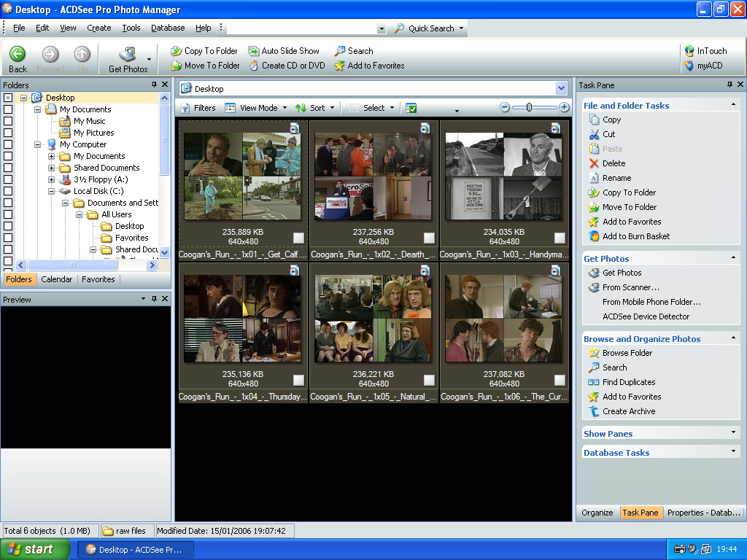Open the Sort dropdown
747x560 pixels.
pyautogui.click(x=315, y=108)
